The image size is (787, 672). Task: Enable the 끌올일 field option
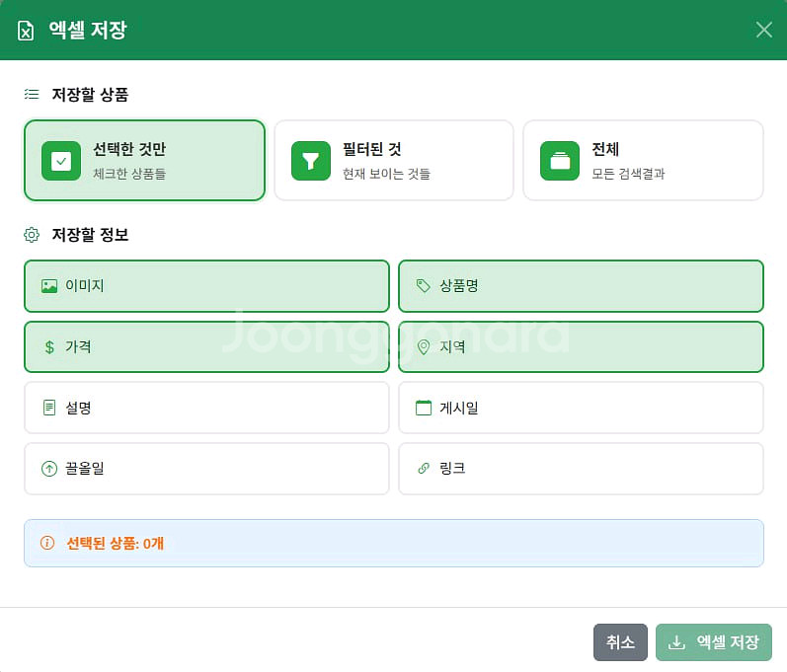click(206, 469)
